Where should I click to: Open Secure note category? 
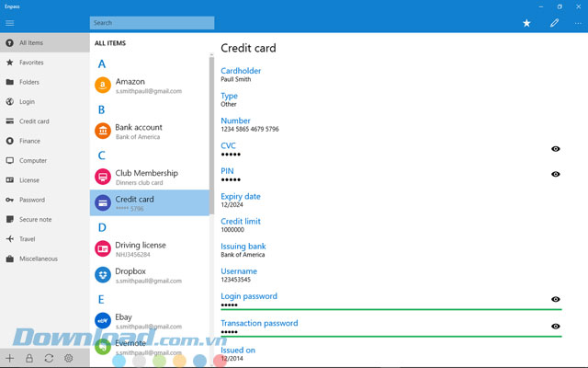pyautogui.click(x=45, y=219)
